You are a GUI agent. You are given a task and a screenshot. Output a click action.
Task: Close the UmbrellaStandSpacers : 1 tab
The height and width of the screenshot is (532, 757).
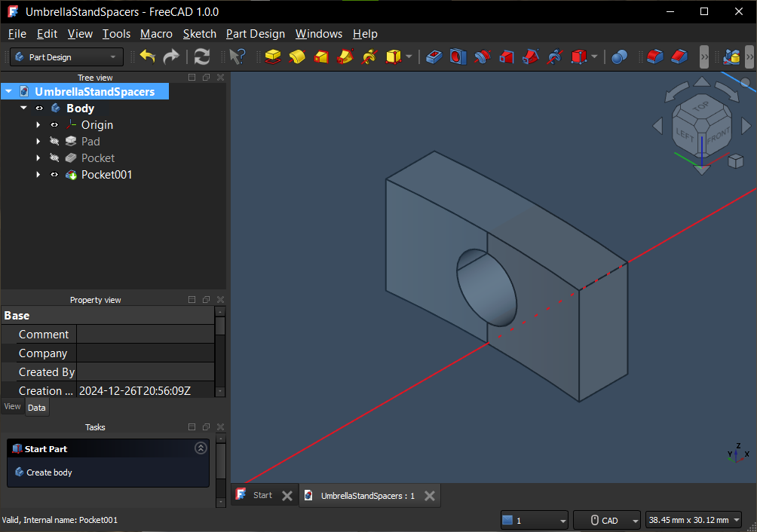click(x=429, y=495)
